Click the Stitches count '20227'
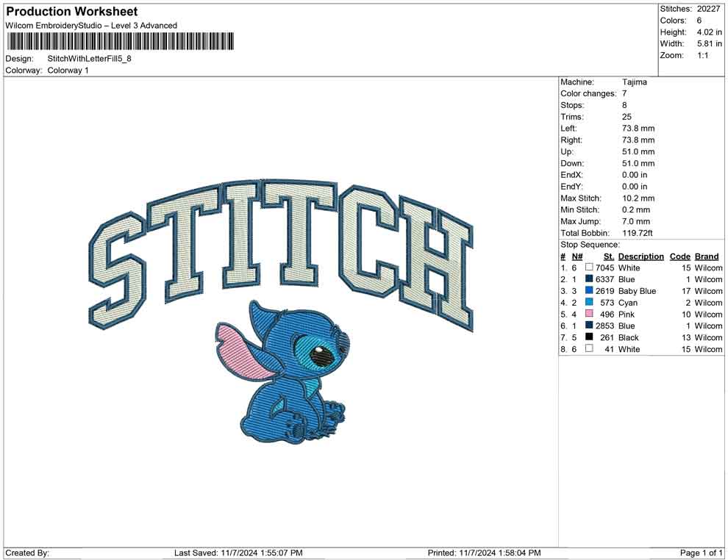The height and width of the screenshot is (560, 728). (x=708, y=9)
